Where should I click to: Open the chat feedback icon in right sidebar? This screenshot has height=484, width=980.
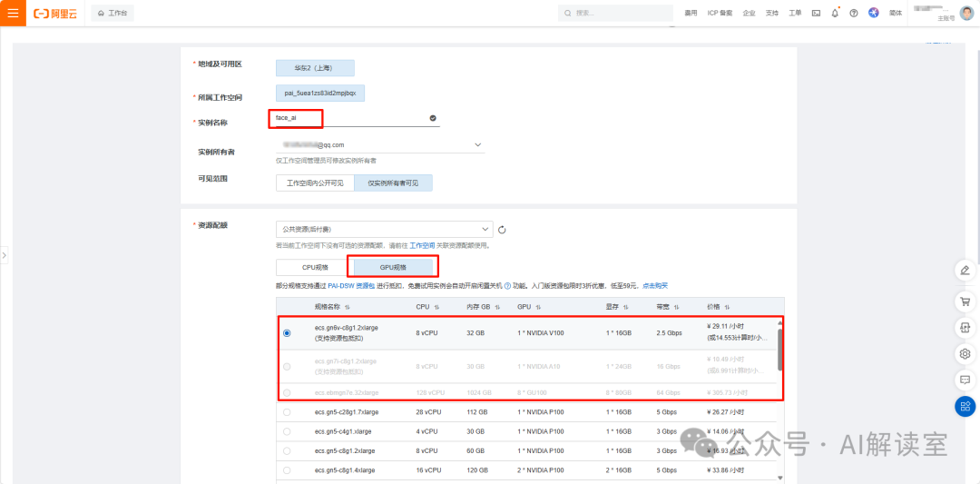tap(965, 380)
